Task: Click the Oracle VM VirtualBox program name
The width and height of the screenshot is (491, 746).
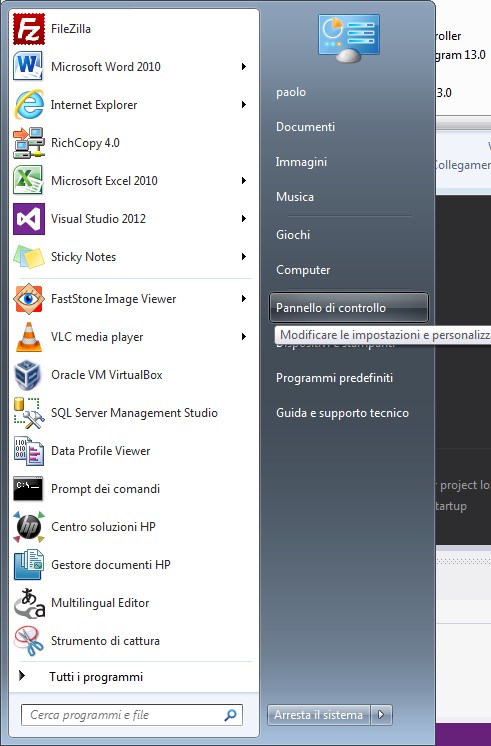Action: [x=107, y=375]
